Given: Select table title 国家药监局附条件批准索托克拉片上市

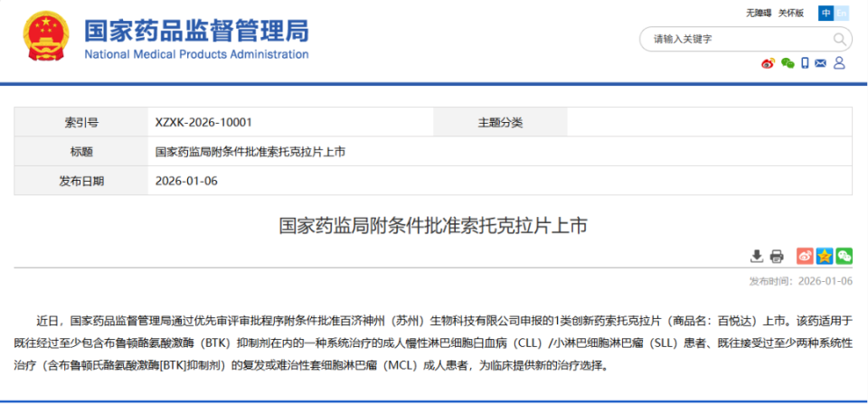Looking at the screenshot, I should coord(250,152).
